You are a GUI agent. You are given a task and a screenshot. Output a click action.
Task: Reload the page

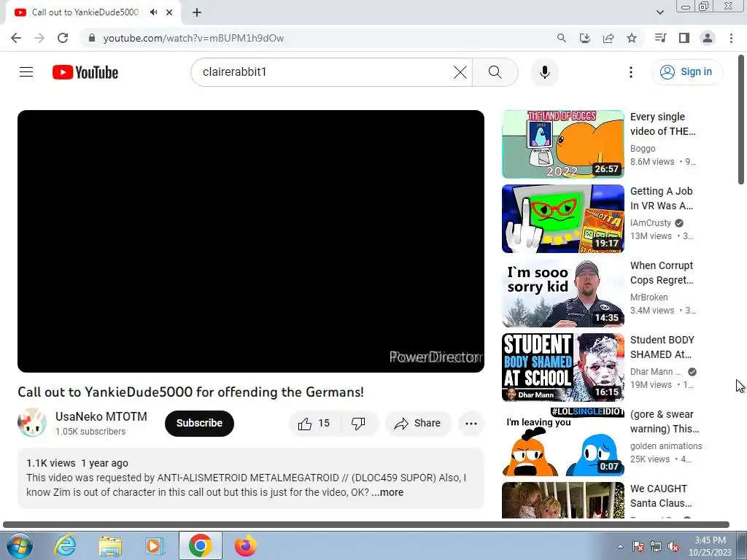[63, 38]
